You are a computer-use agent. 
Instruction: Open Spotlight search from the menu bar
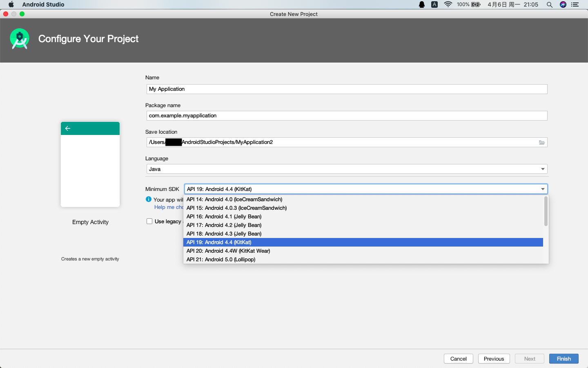[x=549, y=4]
